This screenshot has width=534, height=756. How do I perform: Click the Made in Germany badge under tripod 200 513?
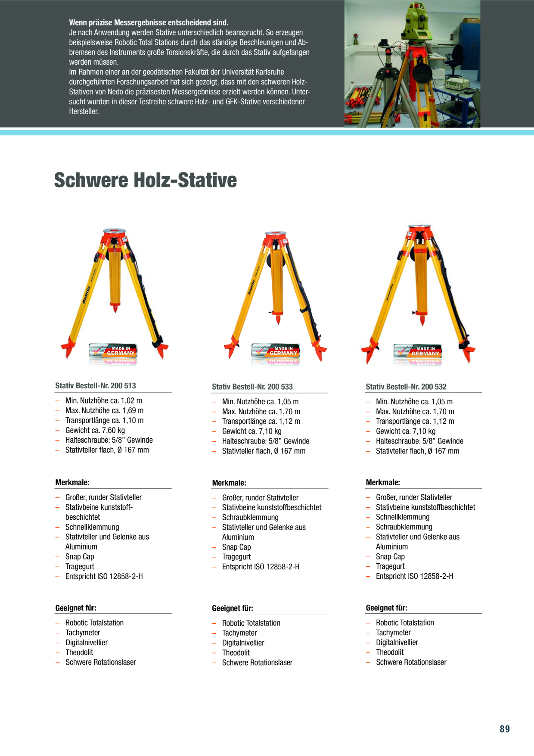pos(113,351)
